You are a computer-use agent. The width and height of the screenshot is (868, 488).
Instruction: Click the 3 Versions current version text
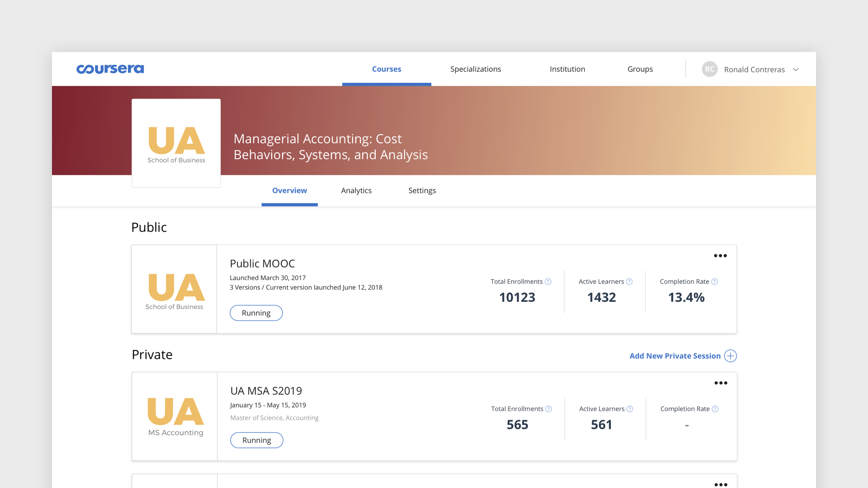[306, 287]
